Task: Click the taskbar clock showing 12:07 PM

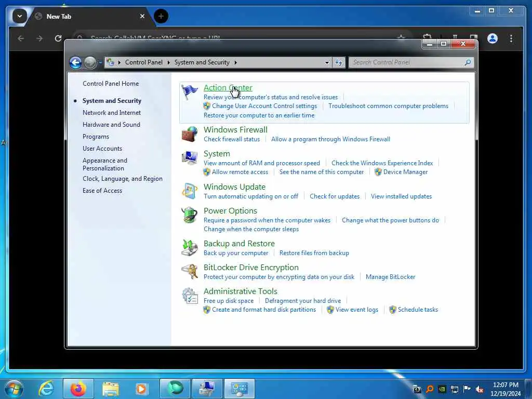Action: pos(506,385)
